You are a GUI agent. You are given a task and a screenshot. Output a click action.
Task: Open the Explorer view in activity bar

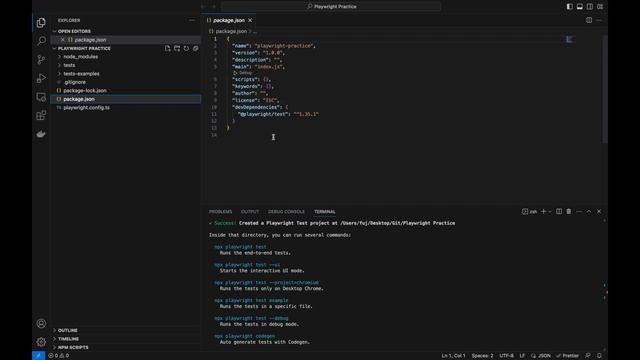pos(41,22)
